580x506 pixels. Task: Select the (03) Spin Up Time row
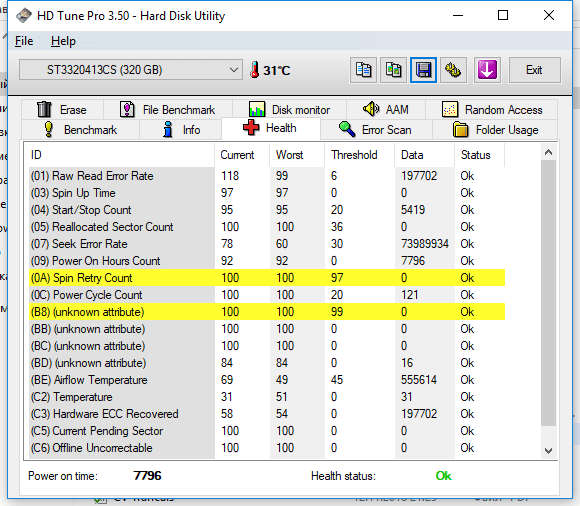(x=267, y=193)
